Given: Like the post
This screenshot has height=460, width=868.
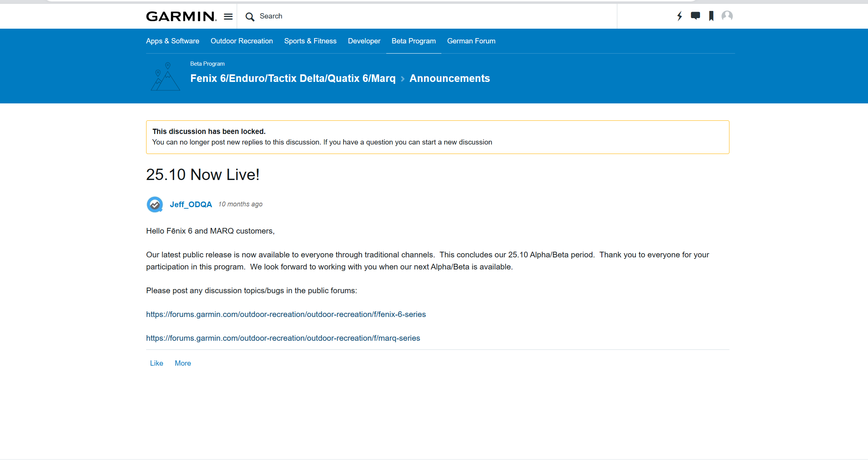Looking at the screenshot, I should coord(157,363).
